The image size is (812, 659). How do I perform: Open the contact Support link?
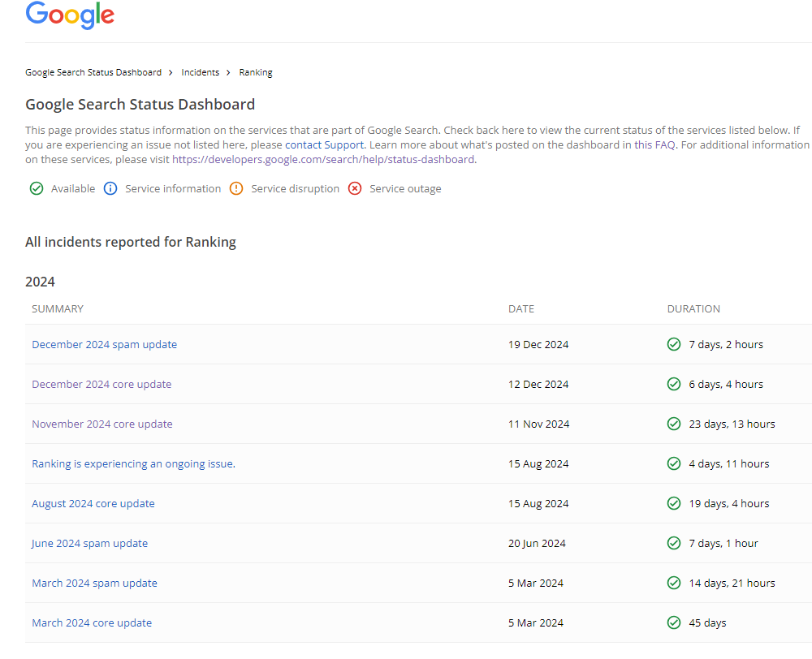click(325, 145)
